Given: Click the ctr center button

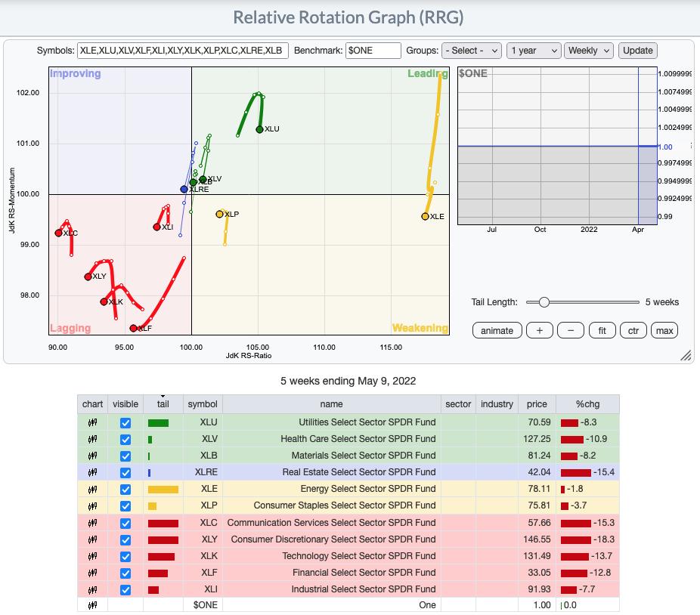Looking at the screenshot, I should 633,331.
